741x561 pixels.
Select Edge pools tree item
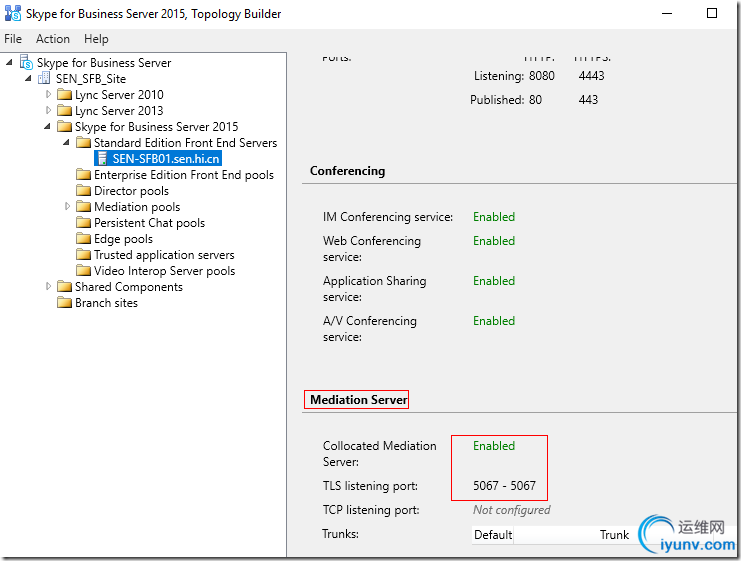(x=123, y=239)
